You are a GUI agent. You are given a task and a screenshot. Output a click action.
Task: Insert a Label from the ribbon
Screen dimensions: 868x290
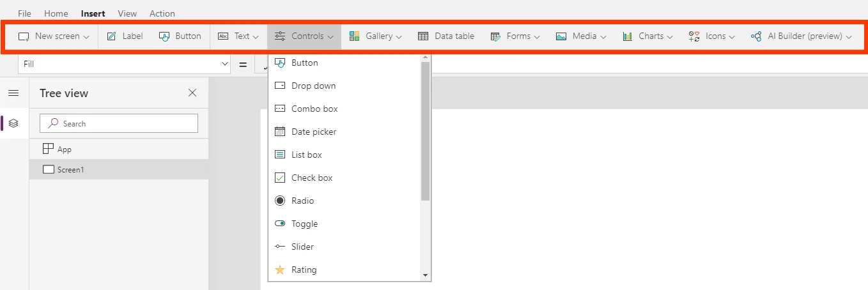click(x=125, y=36)
